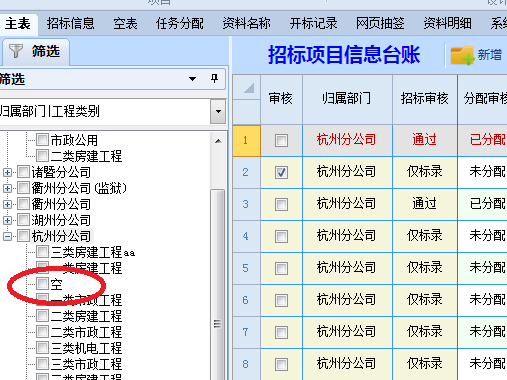507x380 pixels.
Task: Check the 二类市政工程 checkbox
Action: pos(42,332)
